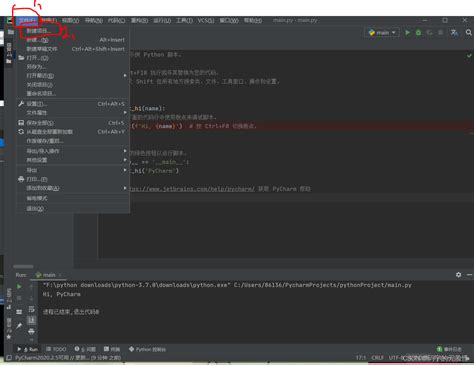The image size is (474, 365).
Task: Open the Python Console tool window button
Action: [147, 349]
